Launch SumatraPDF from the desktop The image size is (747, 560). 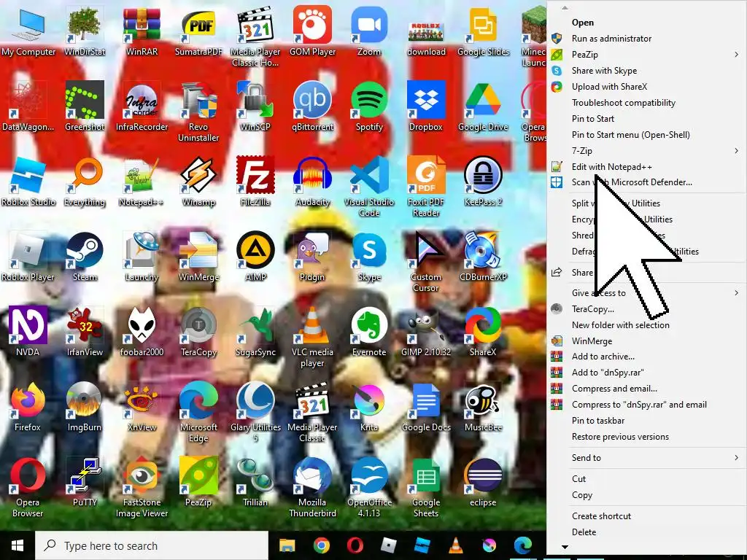click(198, 31)
